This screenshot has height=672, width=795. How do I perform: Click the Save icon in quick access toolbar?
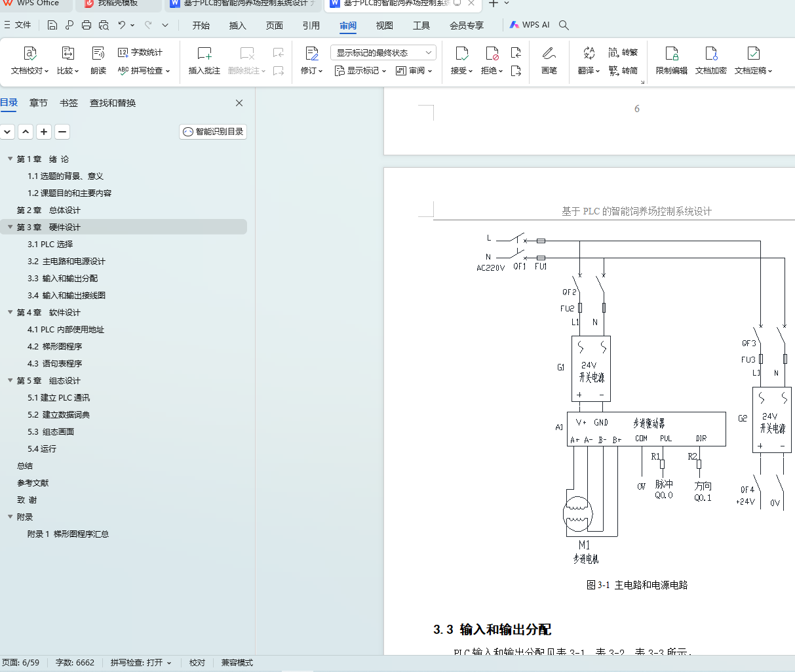pos(52,25)
